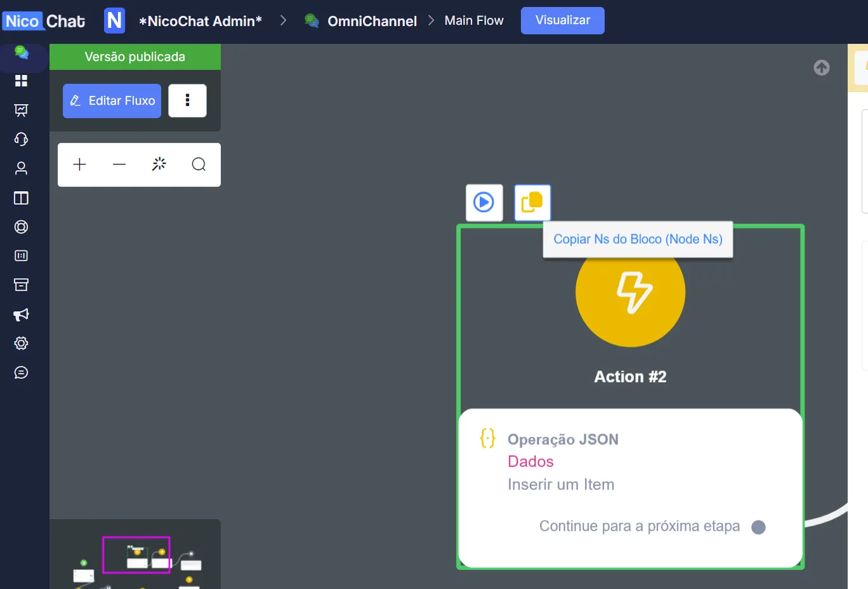Click the Editar Fluxo button
This screenshot has width=868, height=589.
point(112,101)
